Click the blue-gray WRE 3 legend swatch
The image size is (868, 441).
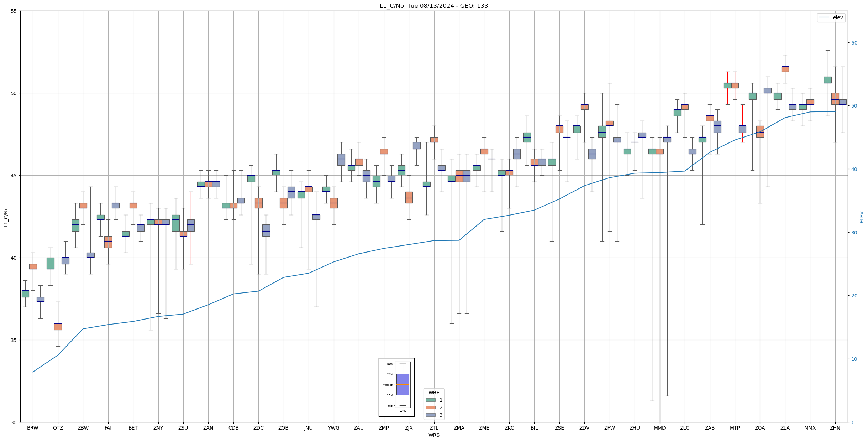(x=430, y=415)
